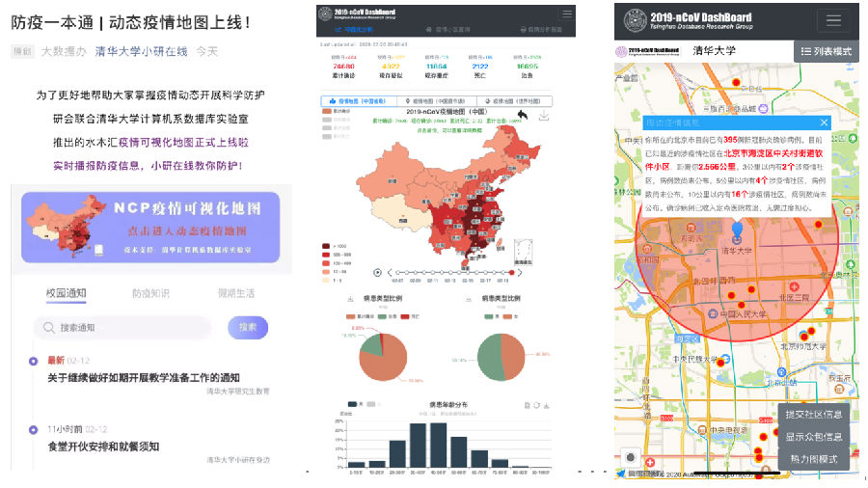Click the red plus hospital marker at map bottom
This screenshot has height=488, width=868.
point(650,462)
